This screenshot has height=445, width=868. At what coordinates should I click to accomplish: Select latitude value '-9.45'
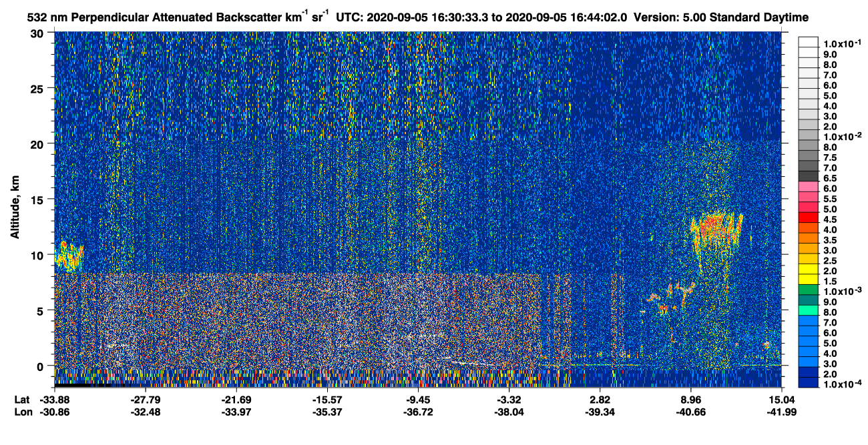click(418, 399)
